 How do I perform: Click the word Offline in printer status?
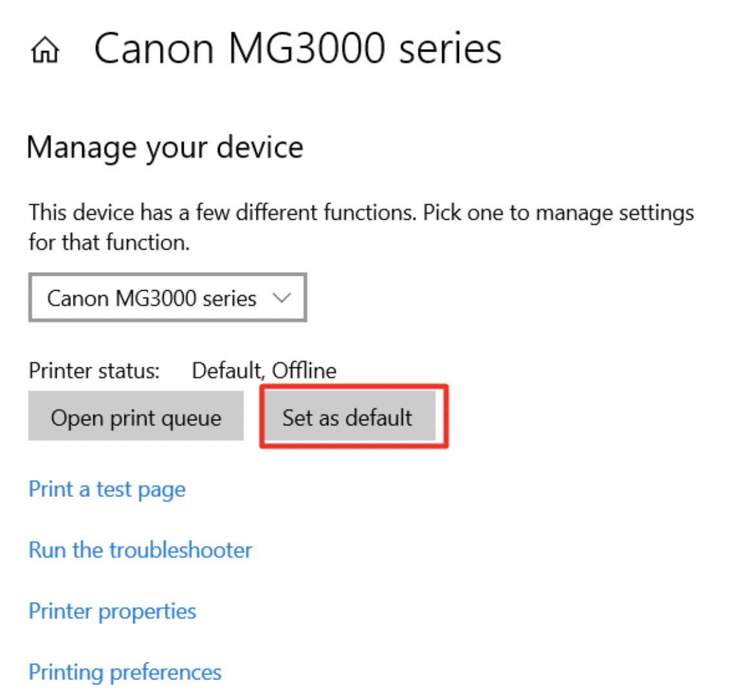coord(304,371)
